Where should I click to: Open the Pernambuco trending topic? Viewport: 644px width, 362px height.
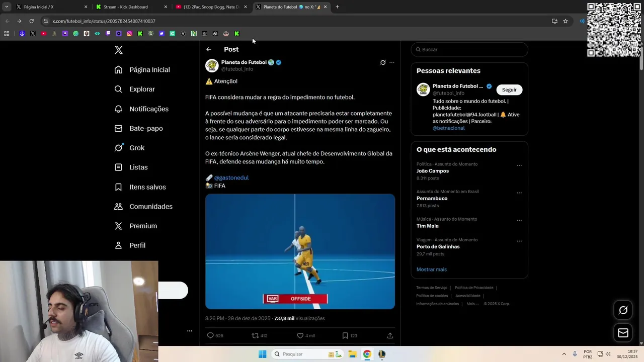pyautogui.click(x=432, y=198)
